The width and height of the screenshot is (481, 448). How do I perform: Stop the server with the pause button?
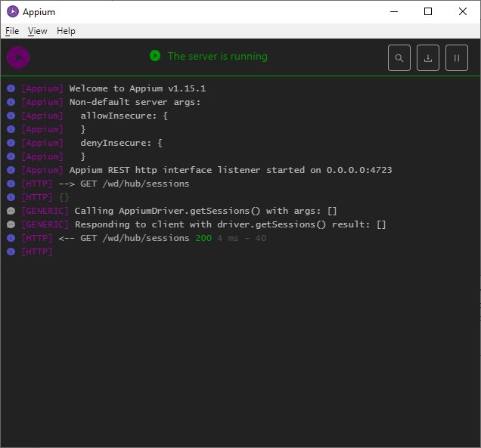(x=457, y=58)
